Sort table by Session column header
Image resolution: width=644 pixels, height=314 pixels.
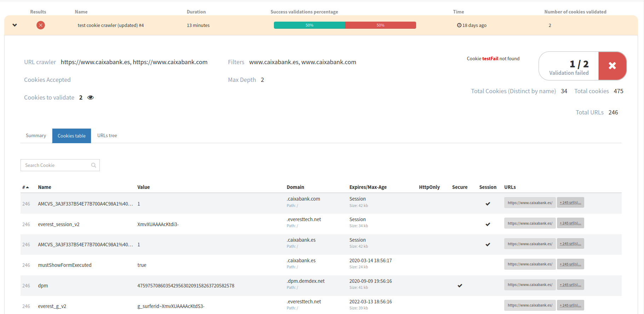tap(488, 187)
